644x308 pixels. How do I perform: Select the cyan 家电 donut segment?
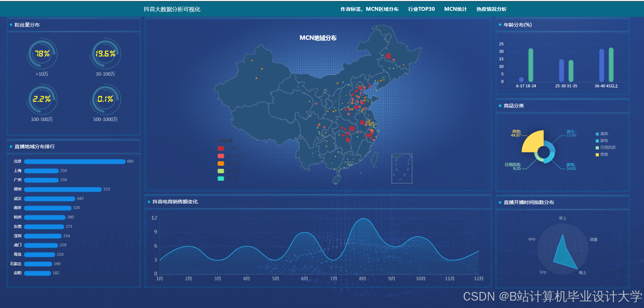(x=550, y=159)
